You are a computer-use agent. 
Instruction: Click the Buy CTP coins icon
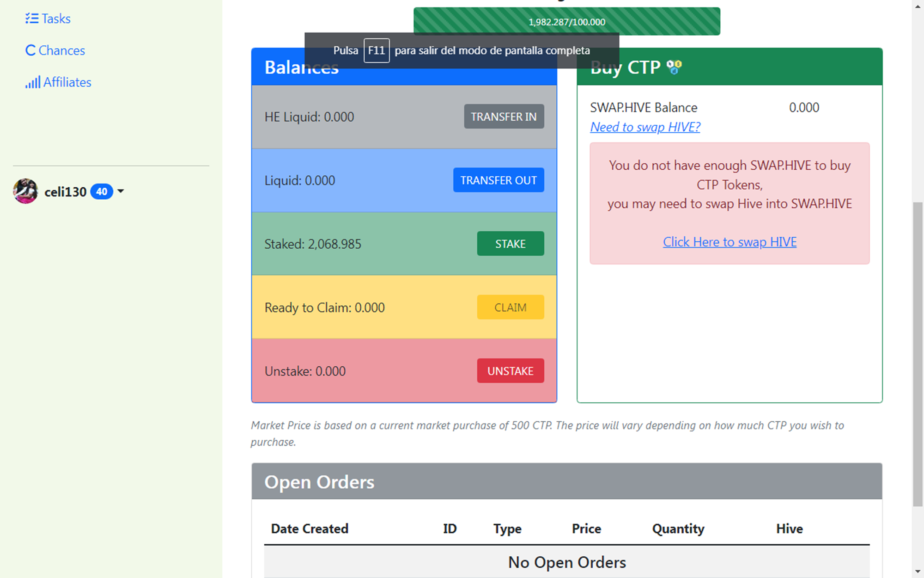675,68
